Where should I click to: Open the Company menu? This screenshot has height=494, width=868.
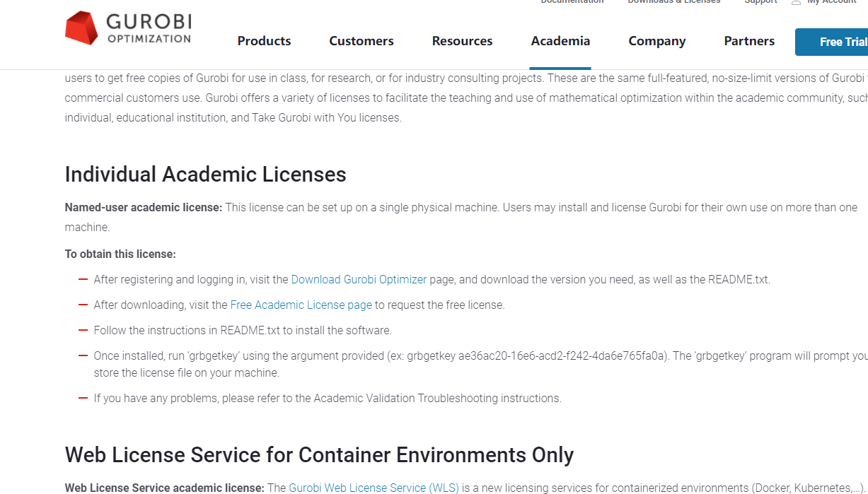(x=657, y=41)
